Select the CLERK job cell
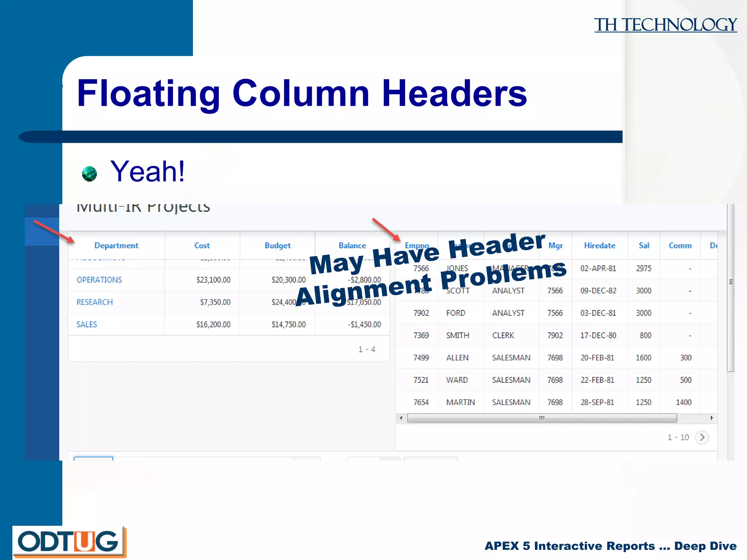The width and height of the screenshot is (747, 560). click(x=503, y=335)
